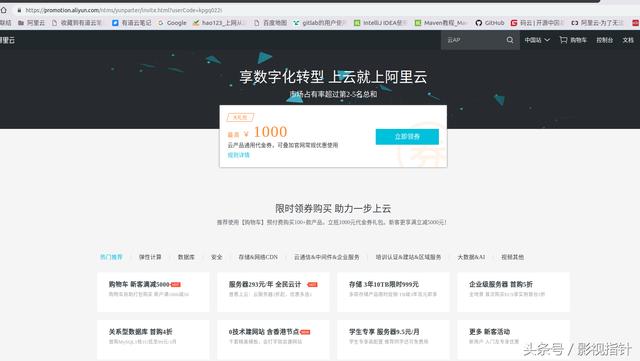Open the IntelliJ IDEA bookmark
Image resolution: width=640 pixels, height=361 pixels.
coord(380,23)
